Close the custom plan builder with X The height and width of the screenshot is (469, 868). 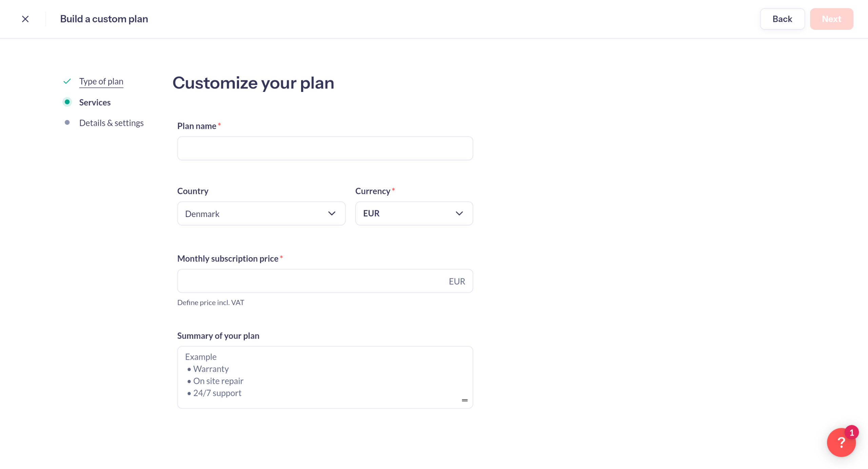coord(25,19)
